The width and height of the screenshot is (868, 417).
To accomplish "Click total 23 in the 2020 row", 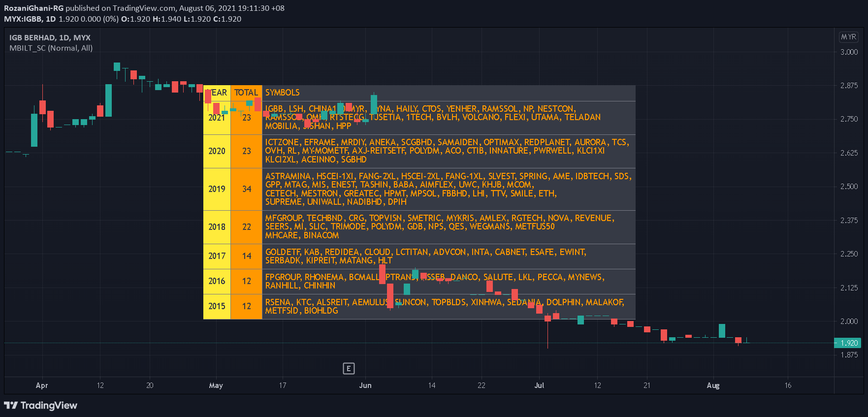I will pos(247,151).
